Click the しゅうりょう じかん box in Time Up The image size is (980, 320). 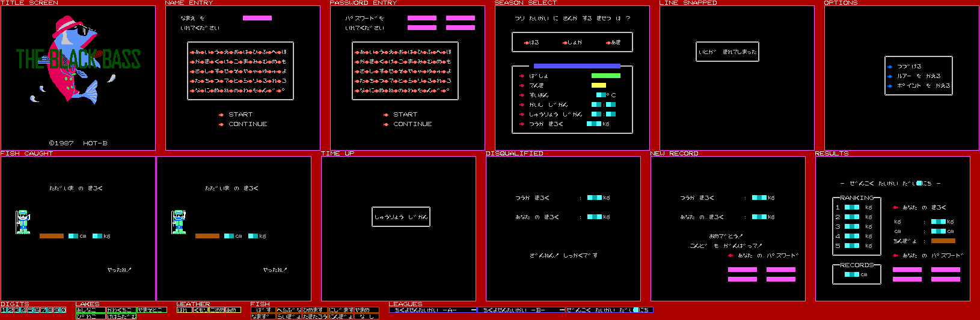tap(401, 217)
